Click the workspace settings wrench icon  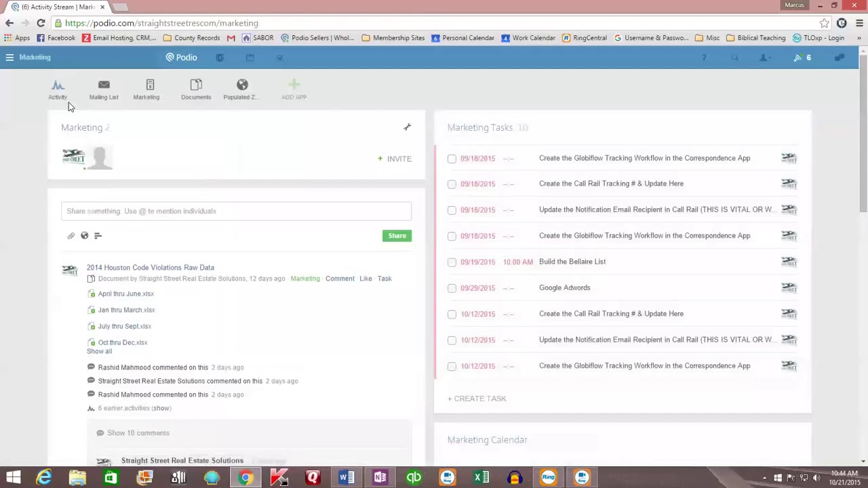pyautogui.click(x=408, y=127)
